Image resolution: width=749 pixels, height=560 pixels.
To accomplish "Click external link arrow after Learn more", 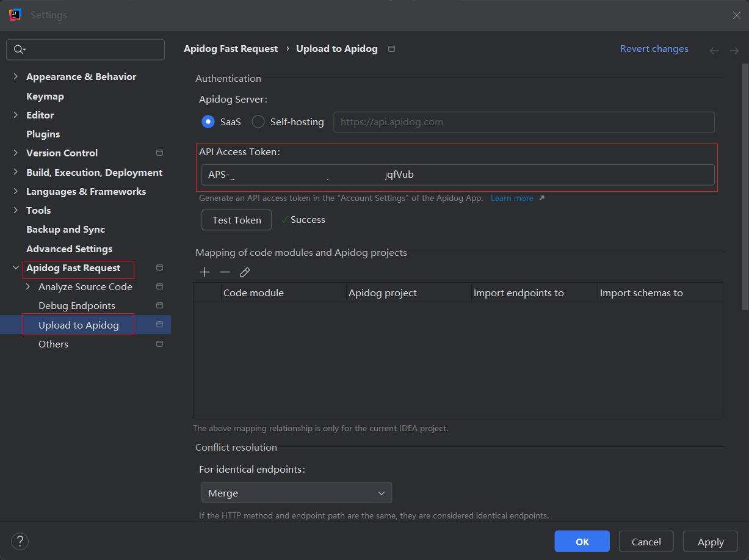I will [x=541, y=198].
